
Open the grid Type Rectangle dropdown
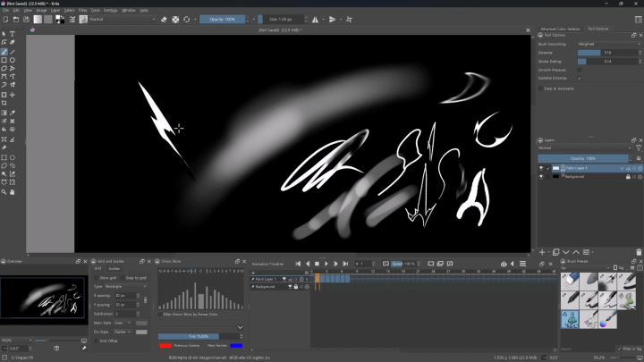[126, 286]
